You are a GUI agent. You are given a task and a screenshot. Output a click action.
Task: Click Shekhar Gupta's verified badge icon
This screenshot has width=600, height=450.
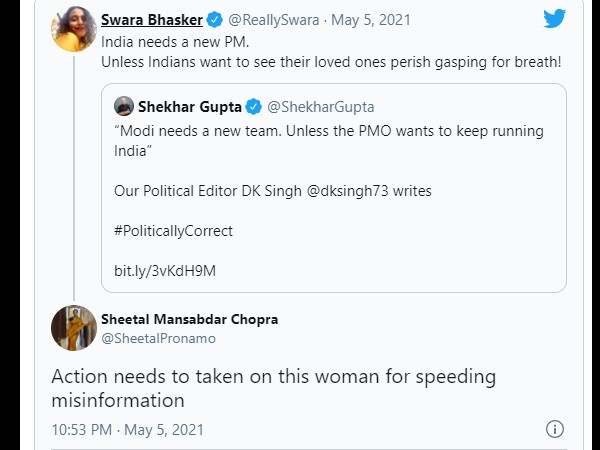point(255,107)
